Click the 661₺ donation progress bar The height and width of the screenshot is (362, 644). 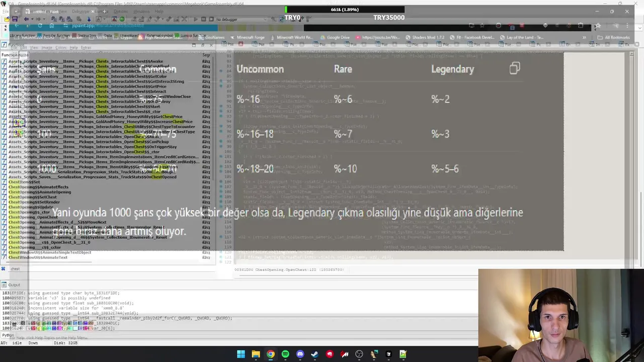[345, 10]
